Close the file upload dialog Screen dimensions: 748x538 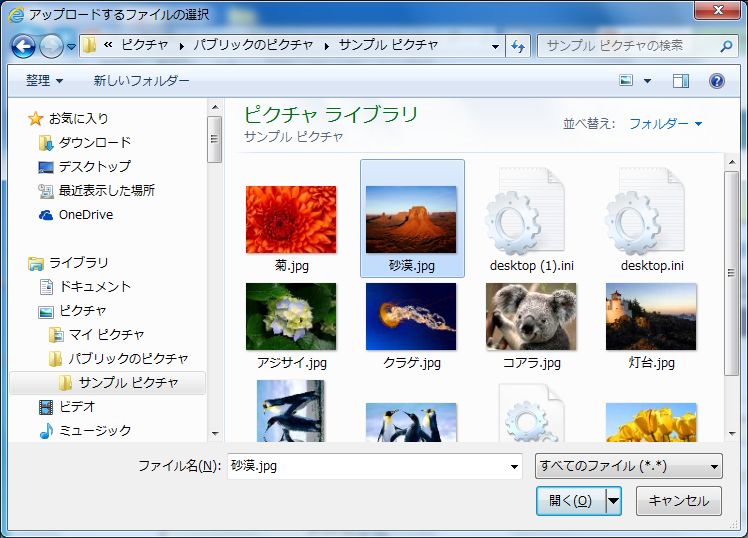[717, 10]
